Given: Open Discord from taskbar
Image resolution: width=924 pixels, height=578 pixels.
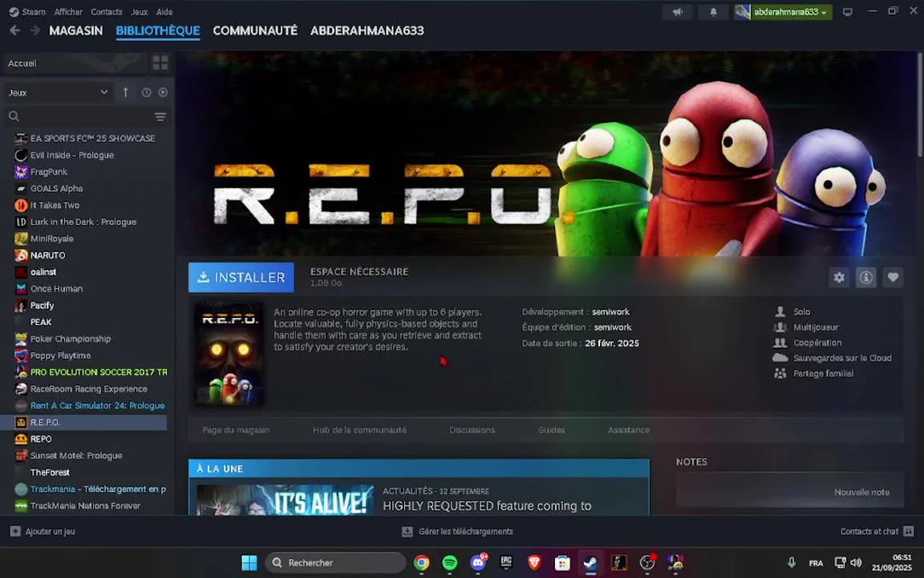Looking at the screenshot, I should coord(478,563).
